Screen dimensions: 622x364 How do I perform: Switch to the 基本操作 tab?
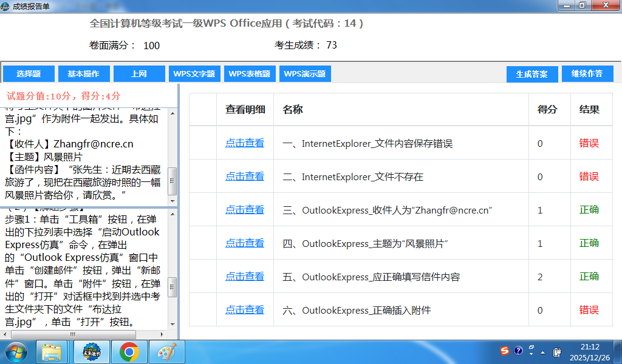click(84, 73)
